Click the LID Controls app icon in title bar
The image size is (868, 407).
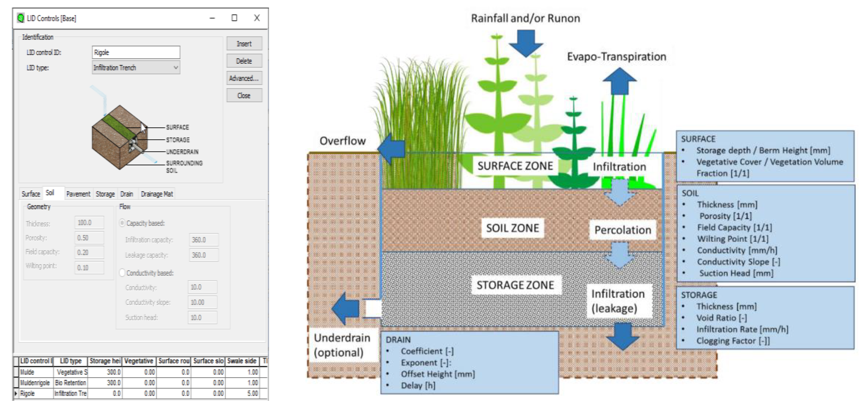[21, 18]
